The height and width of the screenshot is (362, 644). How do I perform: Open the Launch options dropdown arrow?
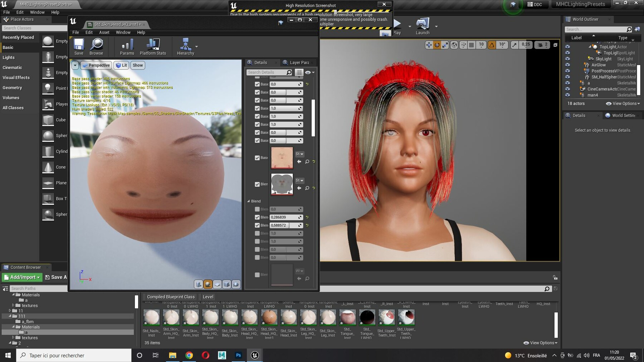(436, 26)
